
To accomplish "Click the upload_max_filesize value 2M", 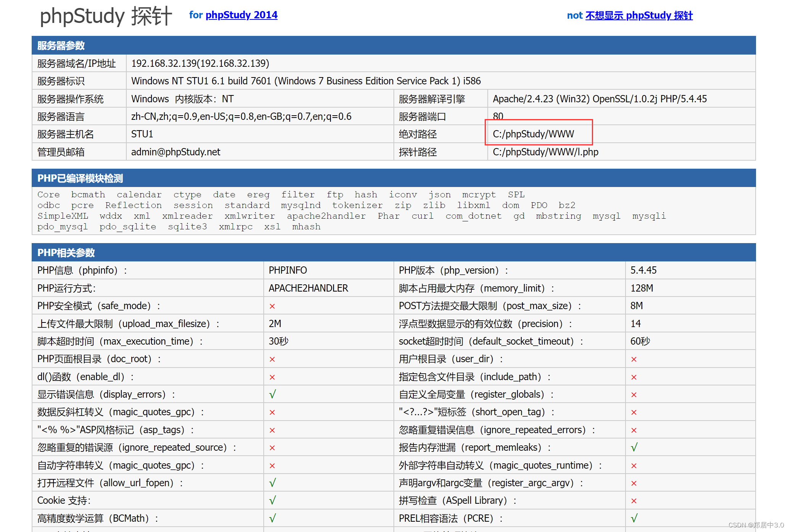I will 275,324.
